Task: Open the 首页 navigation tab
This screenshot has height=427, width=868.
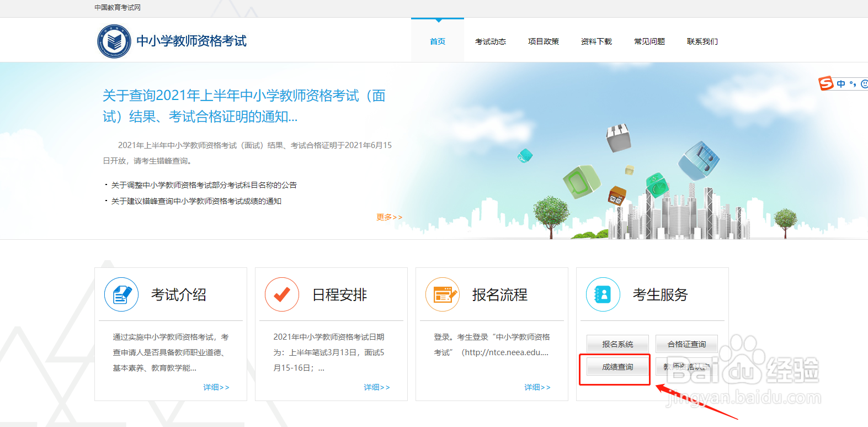Action: [x=438, y=41]
